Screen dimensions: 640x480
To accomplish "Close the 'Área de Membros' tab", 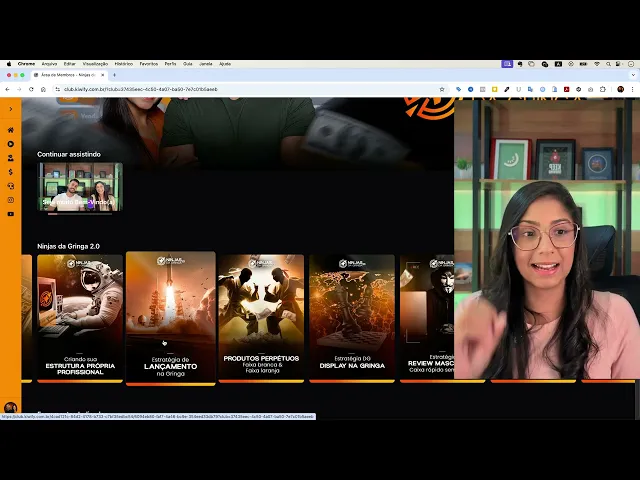I will (x=102, y=75).
